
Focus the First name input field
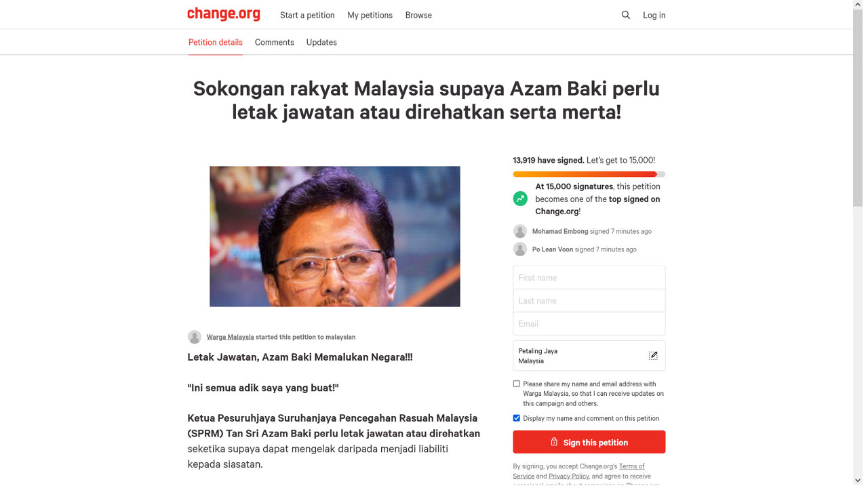589,277
